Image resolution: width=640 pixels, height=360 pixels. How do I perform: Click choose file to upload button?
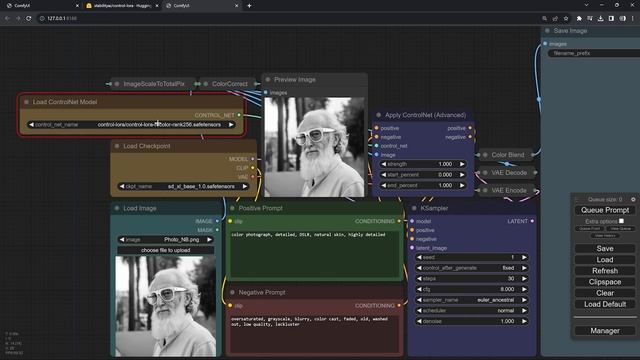(166, 250)
